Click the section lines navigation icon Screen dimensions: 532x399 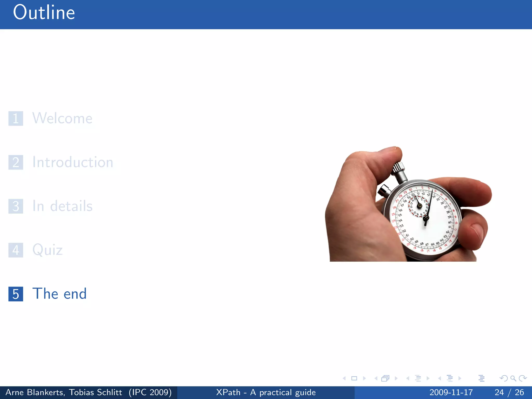(450, 378)
